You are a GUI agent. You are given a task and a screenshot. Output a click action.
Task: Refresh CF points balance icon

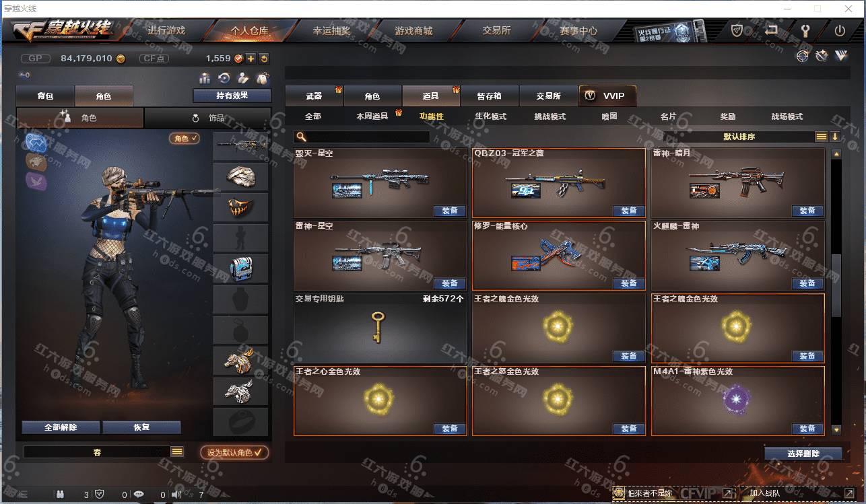263,59
